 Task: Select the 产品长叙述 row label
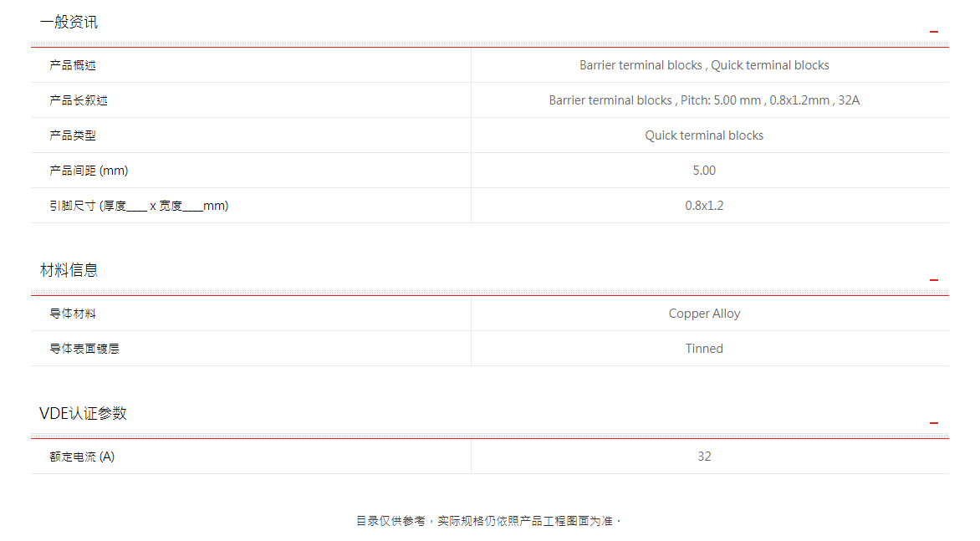click(79, 100)
